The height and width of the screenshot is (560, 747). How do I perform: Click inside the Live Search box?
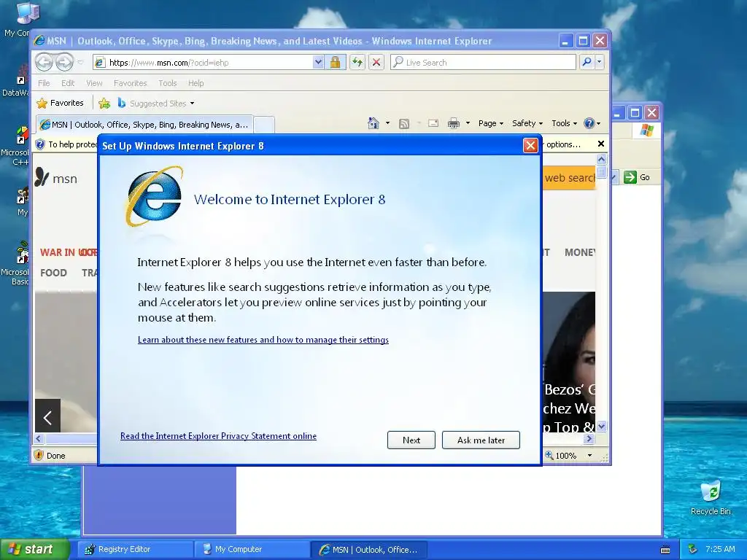pyautogui.click(x=483, y=63)
